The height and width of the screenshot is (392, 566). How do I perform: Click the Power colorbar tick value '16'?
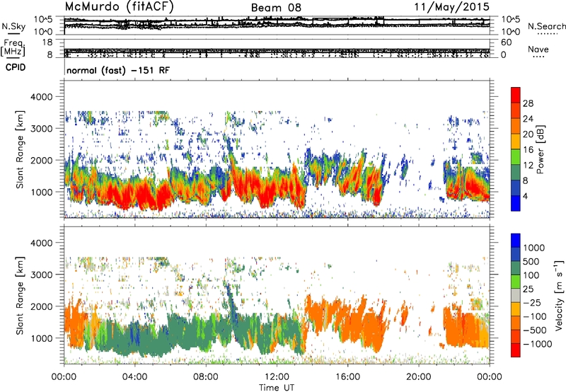coord(528,150)
